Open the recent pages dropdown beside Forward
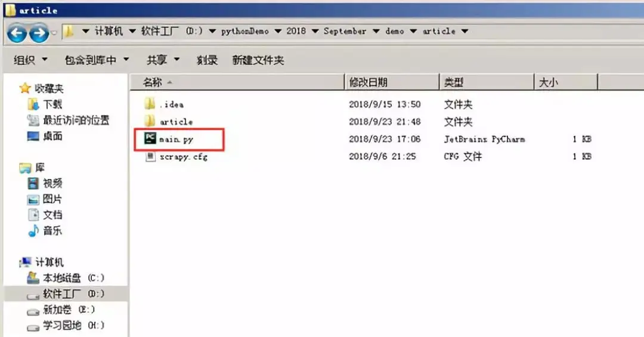Image resolution: width=644 pixels, height=337 pixels. tap(54, 32)
